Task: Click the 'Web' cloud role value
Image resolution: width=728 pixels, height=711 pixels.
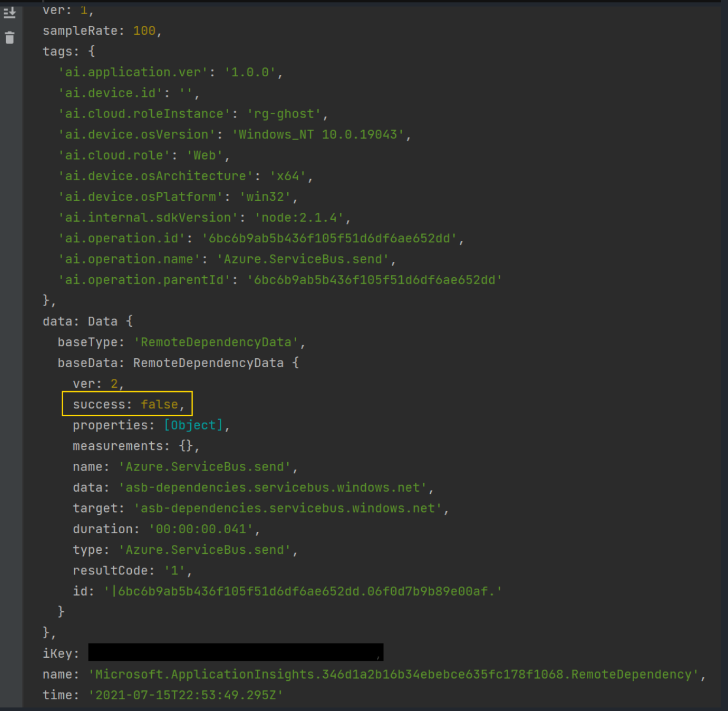Action: 204,155
